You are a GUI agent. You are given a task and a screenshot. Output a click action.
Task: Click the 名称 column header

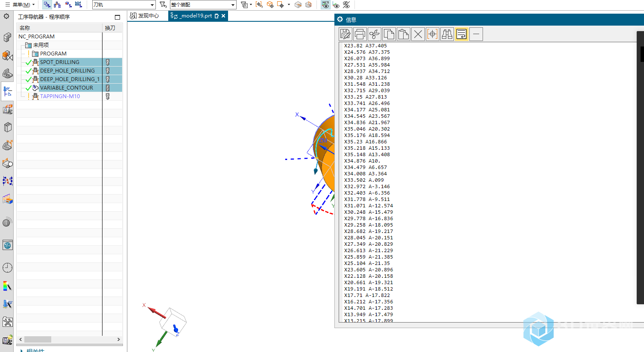60,28
